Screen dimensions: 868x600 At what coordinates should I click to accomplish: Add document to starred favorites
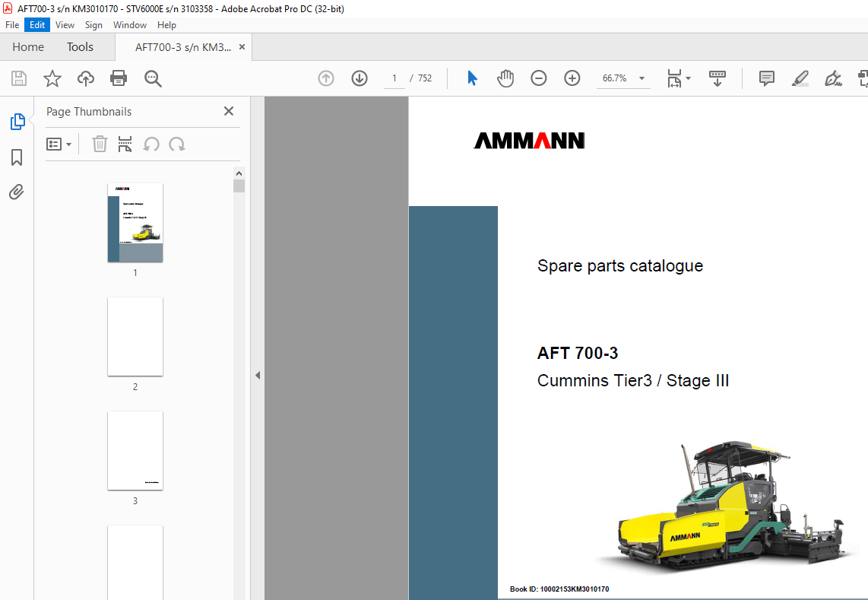[x=52, y=78]
